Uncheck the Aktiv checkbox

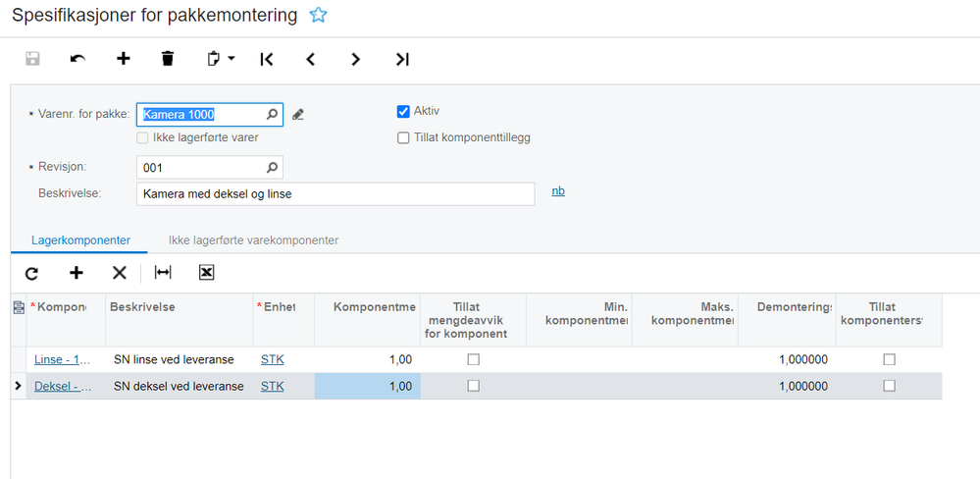tap(403, 111)
